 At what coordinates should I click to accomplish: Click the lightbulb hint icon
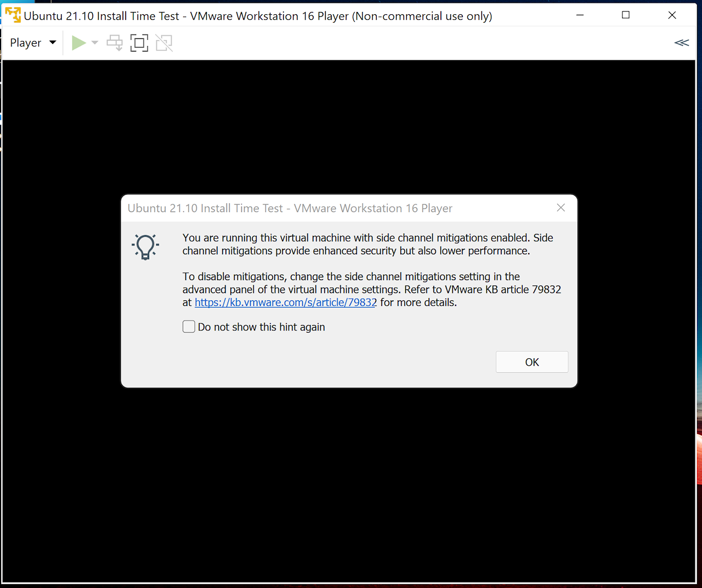[x=145, y=247]
